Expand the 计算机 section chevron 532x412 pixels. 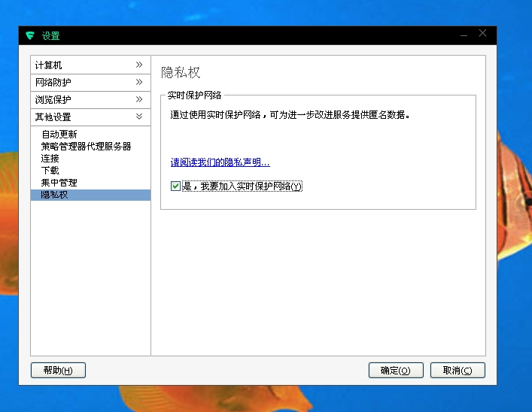tap(139, 65)
